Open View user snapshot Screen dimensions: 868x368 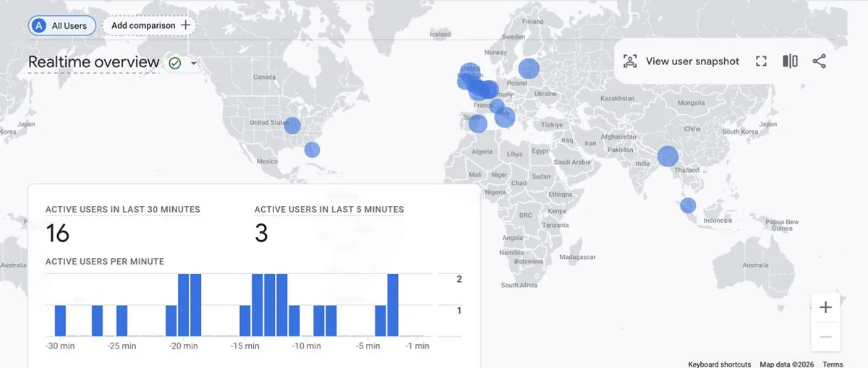(x=681, y=61)
